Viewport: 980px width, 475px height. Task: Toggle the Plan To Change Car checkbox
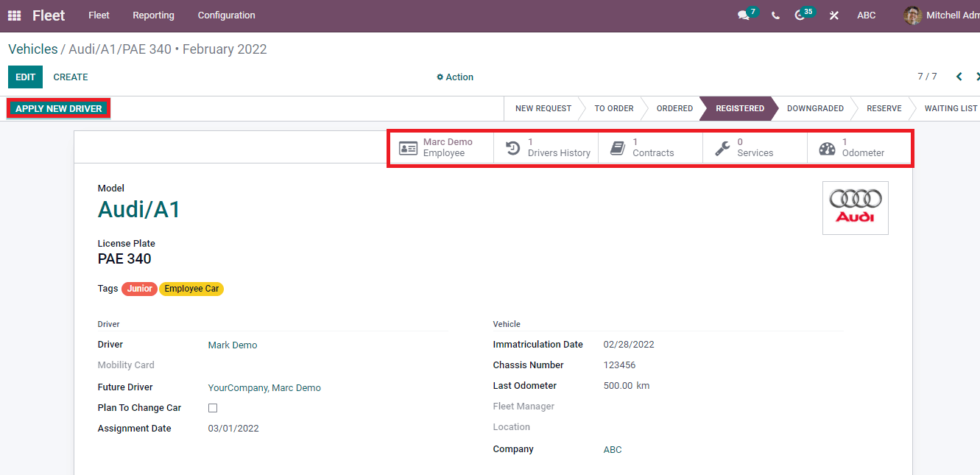[213, 408]
